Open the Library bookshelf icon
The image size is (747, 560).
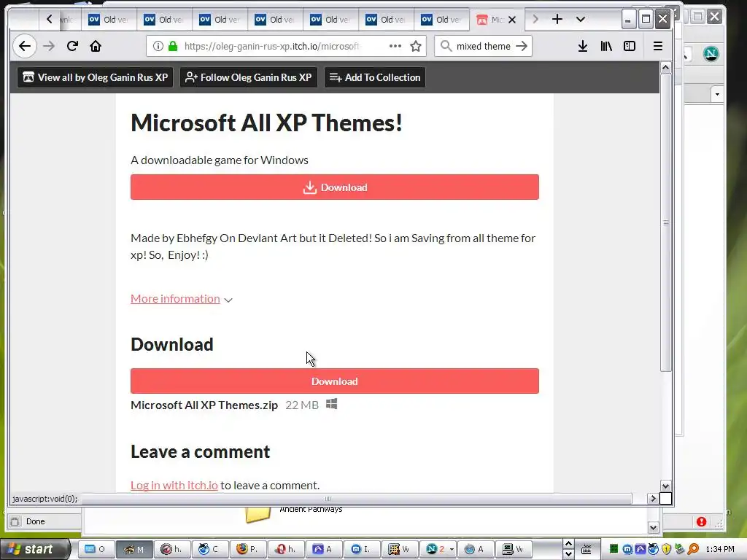pyautogui.click(x=606, y=46)
